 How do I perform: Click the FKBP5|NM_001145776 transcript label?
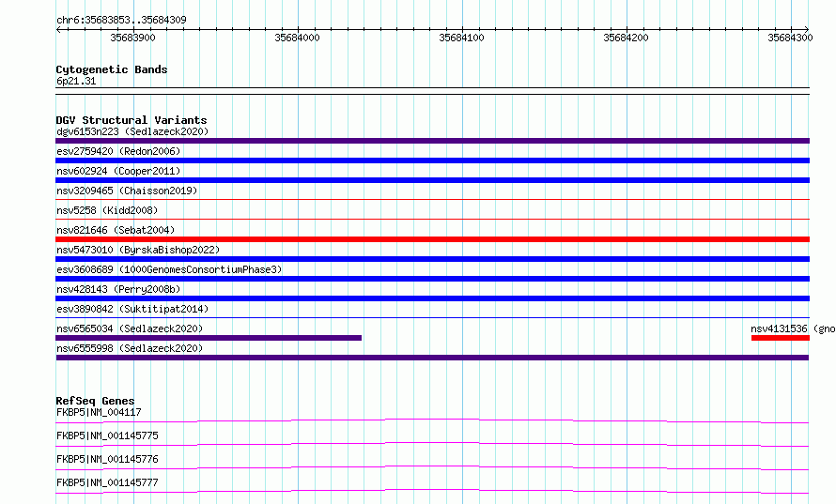pyautogui.click(x=107, y=459)
